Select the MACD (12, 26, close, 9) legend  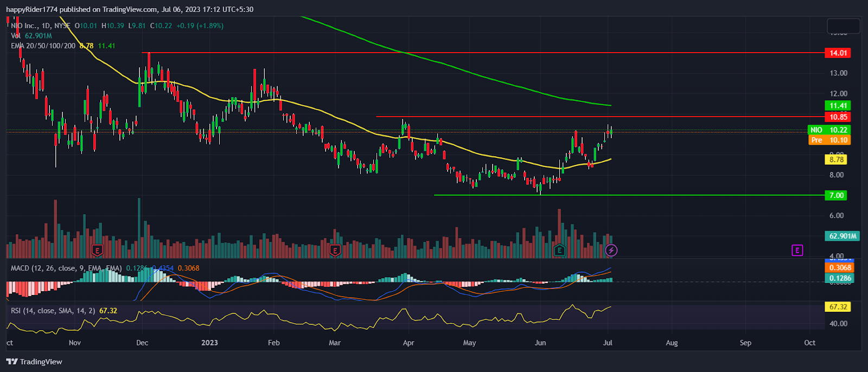[66, 268]
